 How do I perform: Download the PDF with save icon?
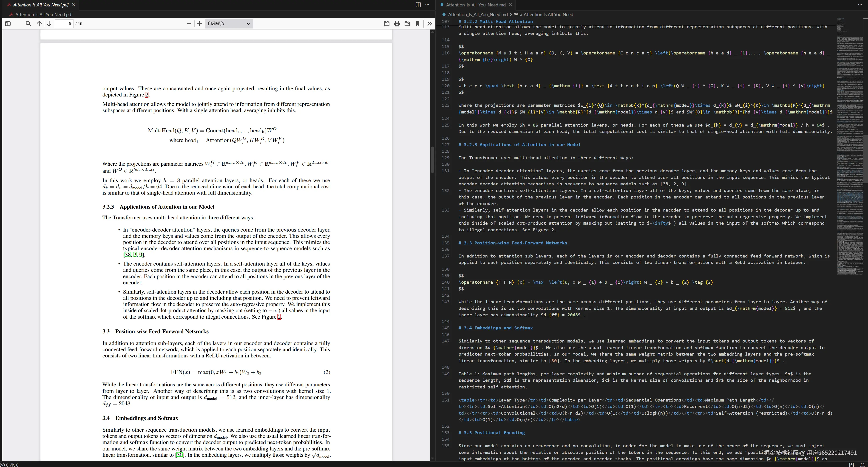click(407, 24)
